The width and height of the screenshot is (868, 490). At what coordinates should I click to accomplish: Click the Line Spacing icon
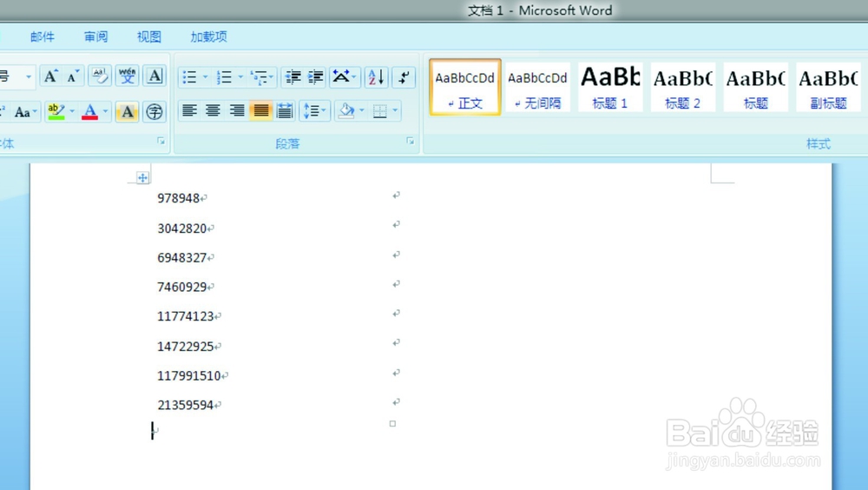pyautogui.click(x=312, y=111)
